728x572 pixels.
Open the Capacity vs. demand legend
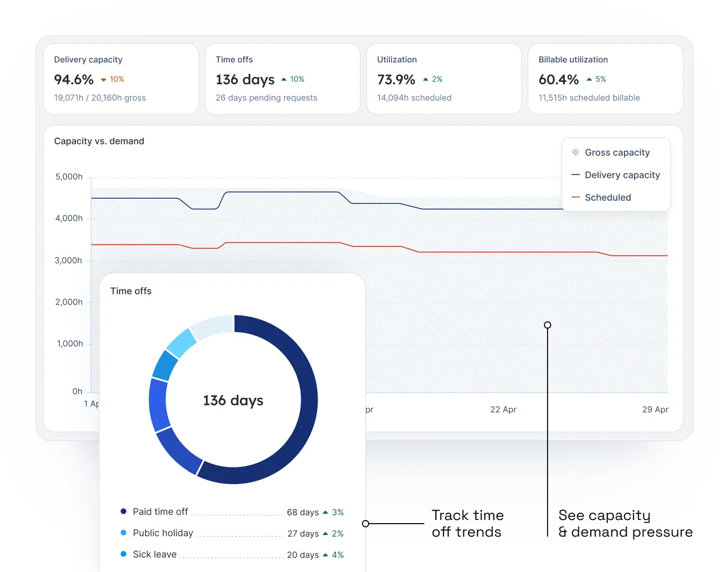point(616,174)
